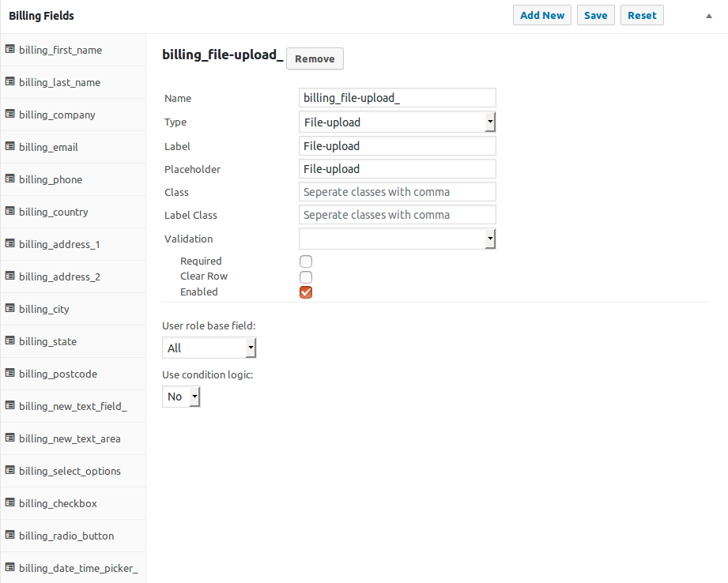Viewport: 728px width, 583px height.
Task: Click into the Label Class input field
Action: click(x=398, y=215)
